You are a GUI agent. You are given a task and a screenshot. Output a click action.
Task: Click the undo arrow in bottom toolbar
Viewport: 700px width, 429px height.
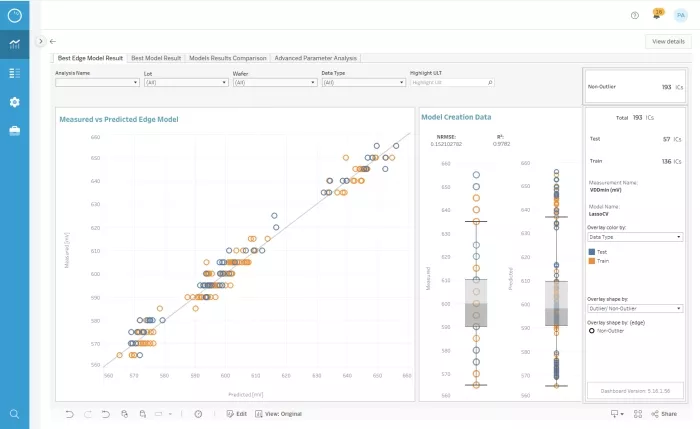[x=69, y=413]
